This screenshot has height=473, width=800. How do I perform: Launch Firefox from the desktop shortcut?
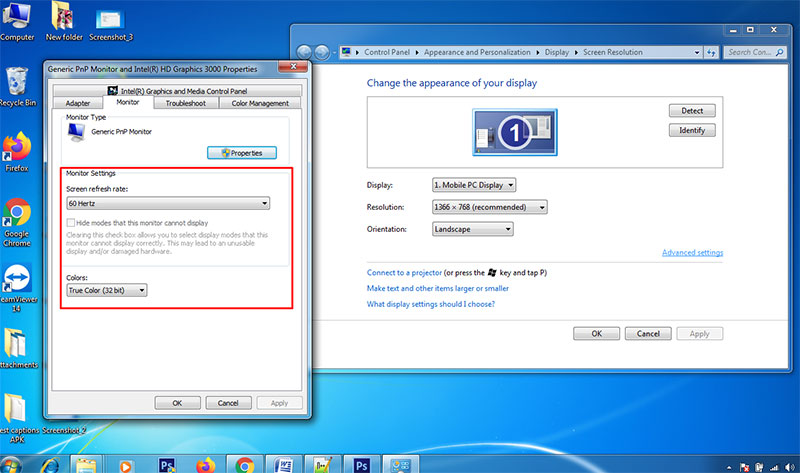pos(17,148)
